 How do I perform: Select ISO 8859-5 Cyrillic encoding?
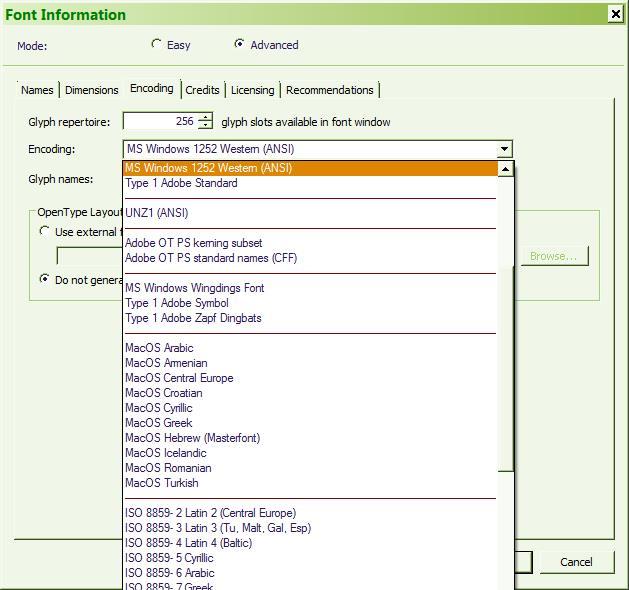310,558
